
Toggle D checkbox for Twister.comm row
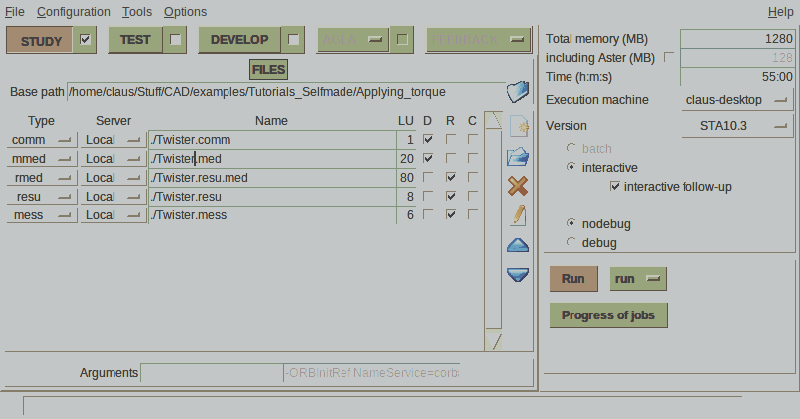point(428,139)
